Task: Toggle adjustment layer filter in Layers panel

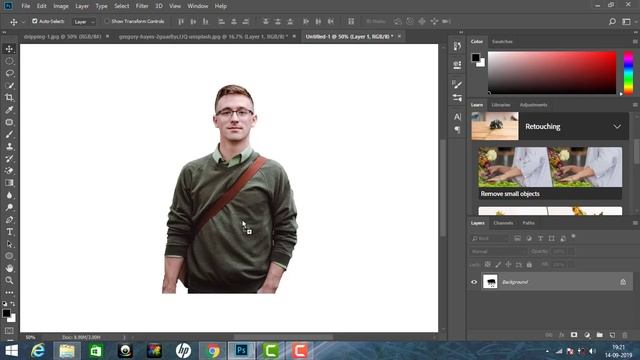Action: (529, 238)
